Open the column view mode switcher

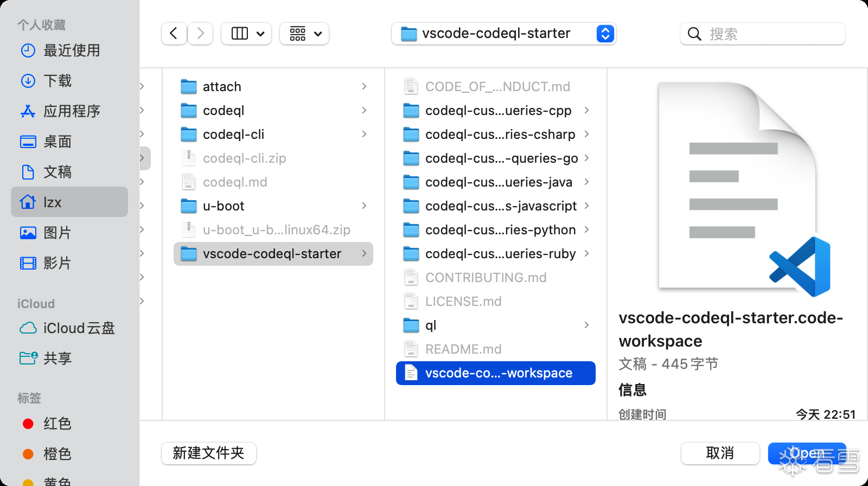point(247,34)
